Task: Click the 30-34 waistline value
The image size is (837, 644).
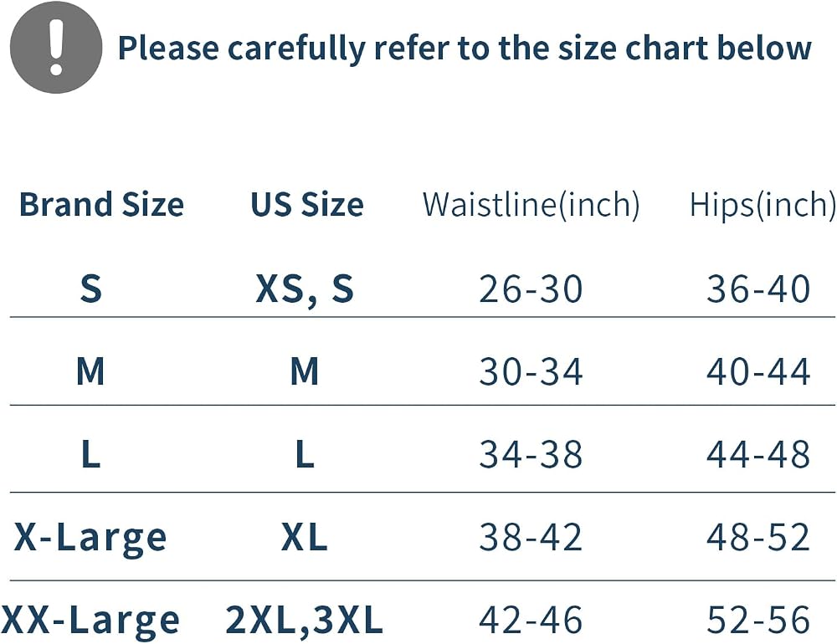Action: point(531,371)
